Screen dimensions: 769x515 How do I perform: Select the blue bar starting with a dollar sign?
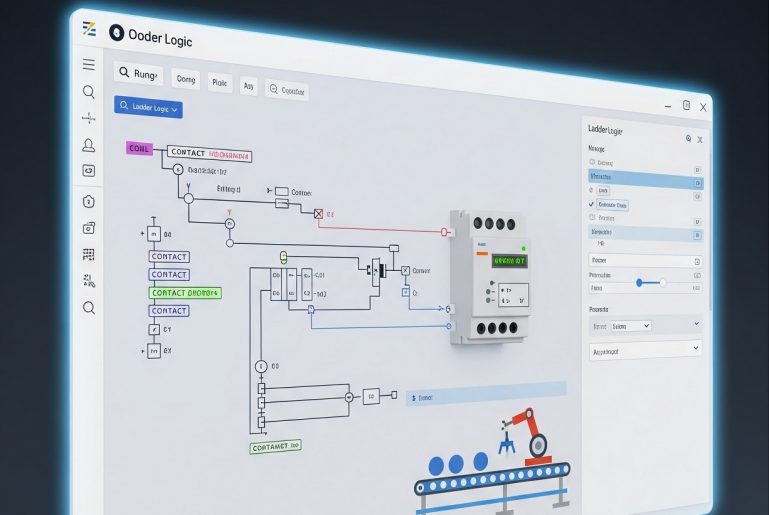coord(486,394)
